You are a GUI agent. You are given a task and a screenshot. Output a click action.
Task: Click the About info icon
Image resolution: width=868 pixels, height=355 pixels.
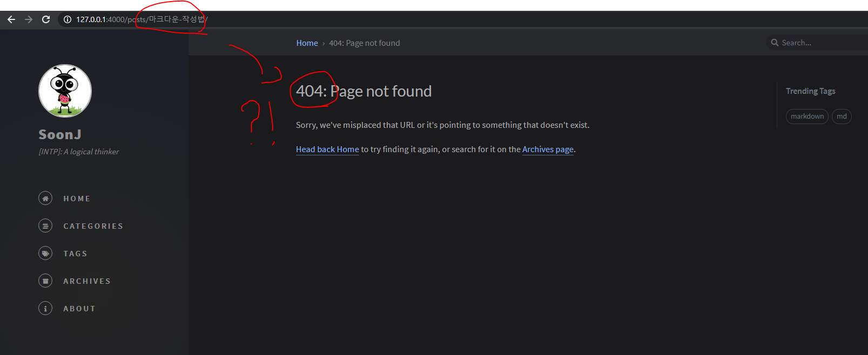45,309
